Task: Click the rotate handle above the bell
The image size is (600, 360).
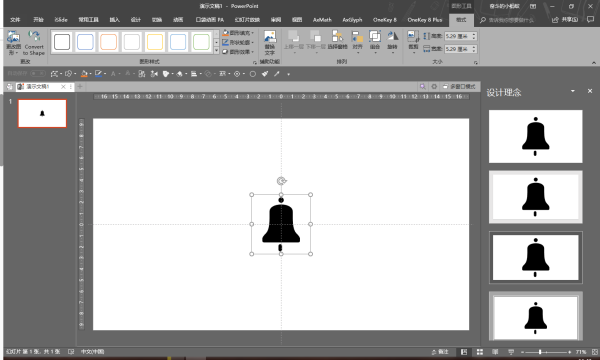Action: click(x=281, y=181)
